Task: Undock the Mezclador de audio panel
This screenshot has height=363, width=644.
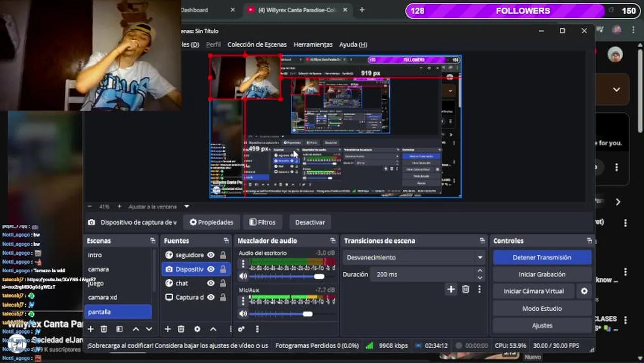Action: pyautogui.click(x=333, y=241)
